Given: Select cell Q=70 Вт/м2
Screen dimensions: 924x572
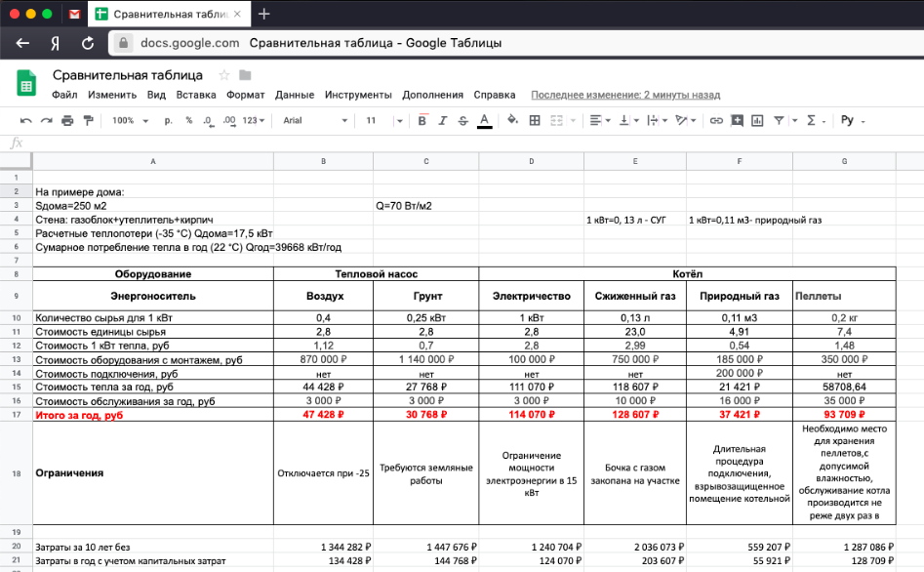Looking at the screenshot, I should pyautogui.click(x=425, y=206).
